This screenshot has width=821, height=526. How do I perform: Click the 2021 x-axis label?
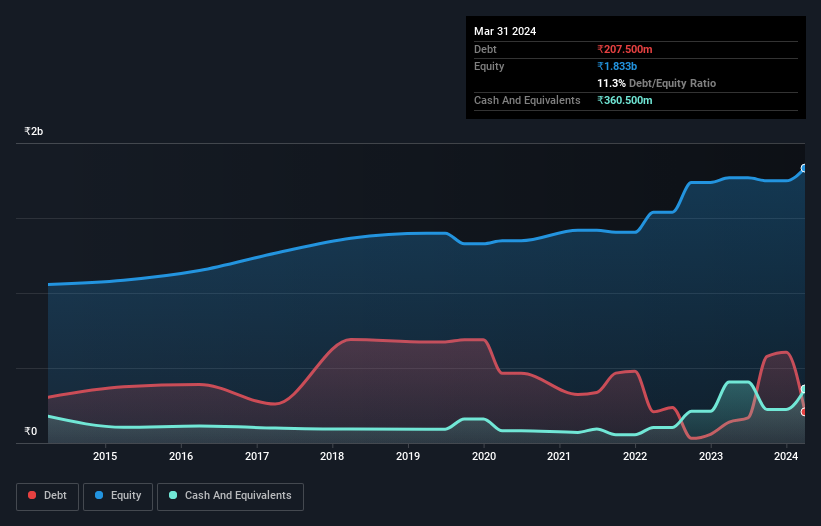559,456
